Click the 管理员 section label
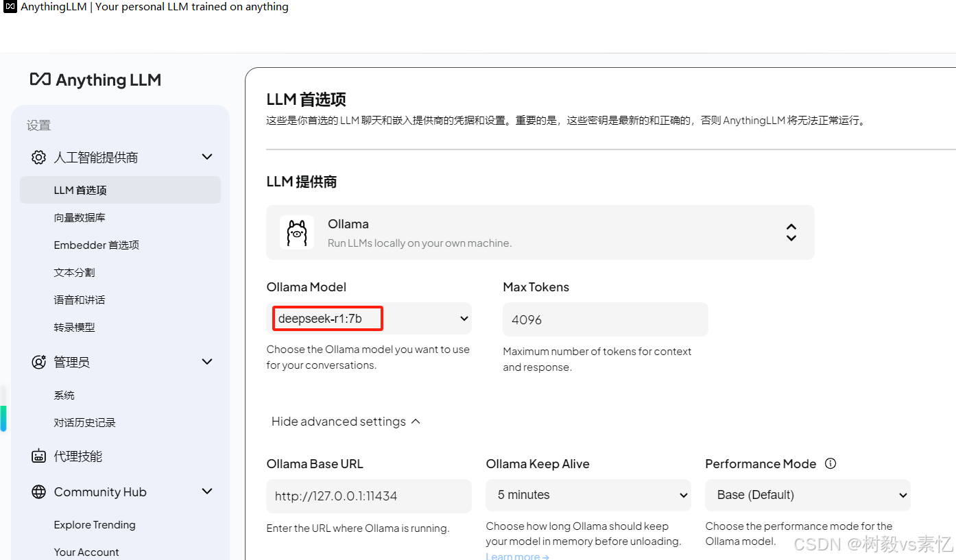The image size is (956, 560). click(x=72, y=362)
